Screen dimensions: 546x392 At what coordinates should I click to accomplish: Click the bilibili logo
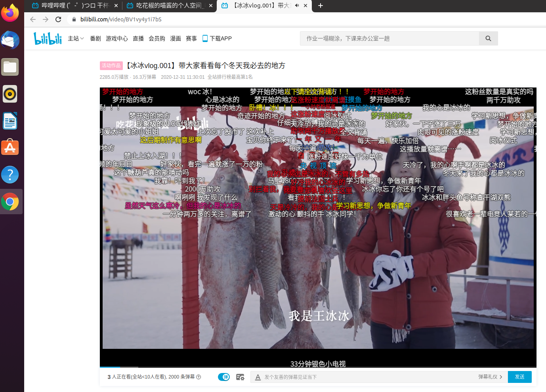pyautogui.click(x=48, y=38)
